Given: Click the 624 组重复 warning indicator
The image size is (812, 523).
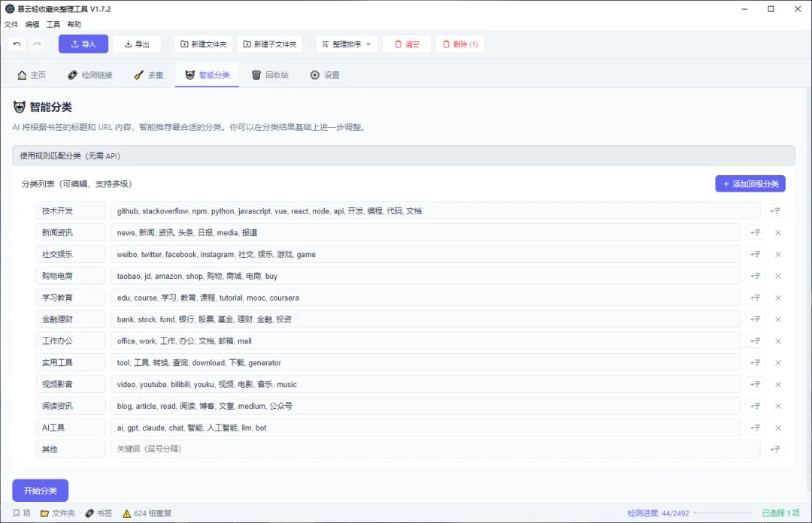Looking at the screenshot, I should (147, 513).
